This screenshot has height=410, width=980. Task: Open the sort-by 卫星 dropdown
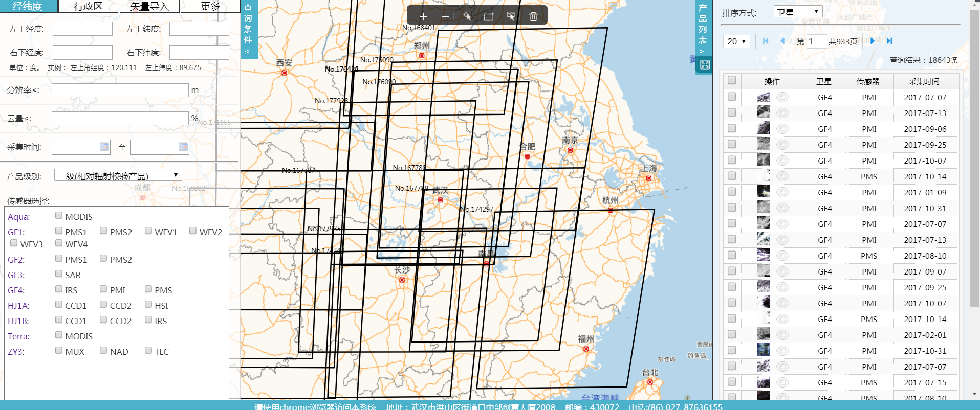click(x=798, y=12)
